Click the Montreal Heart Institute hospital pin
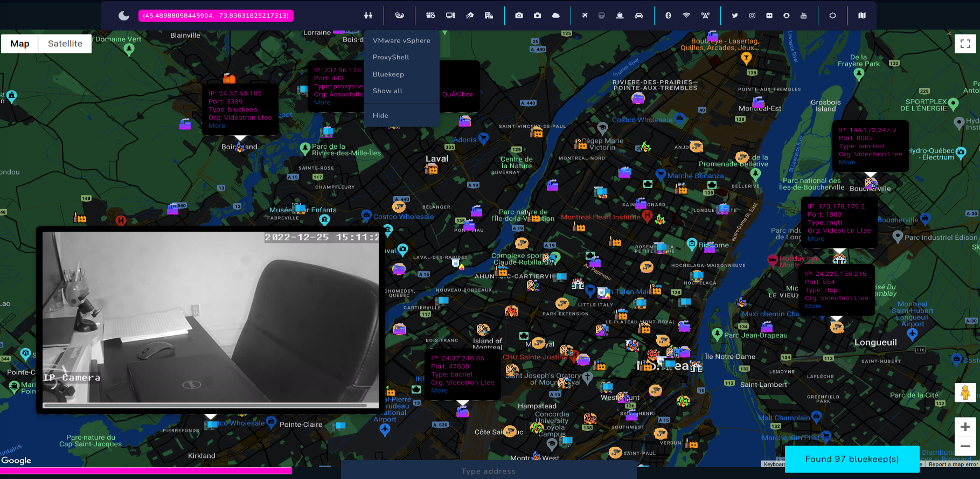 tap(647, 217)
